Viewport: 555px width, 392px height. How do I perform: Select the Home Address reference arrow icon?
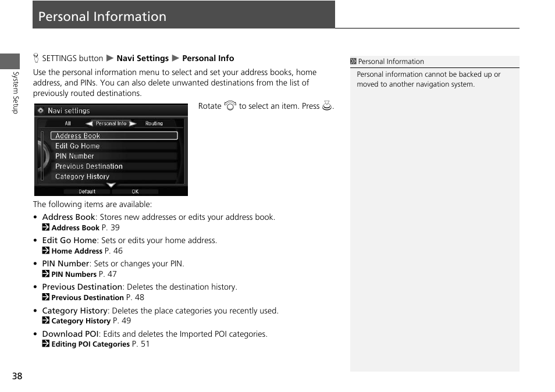tap(45, 251)
